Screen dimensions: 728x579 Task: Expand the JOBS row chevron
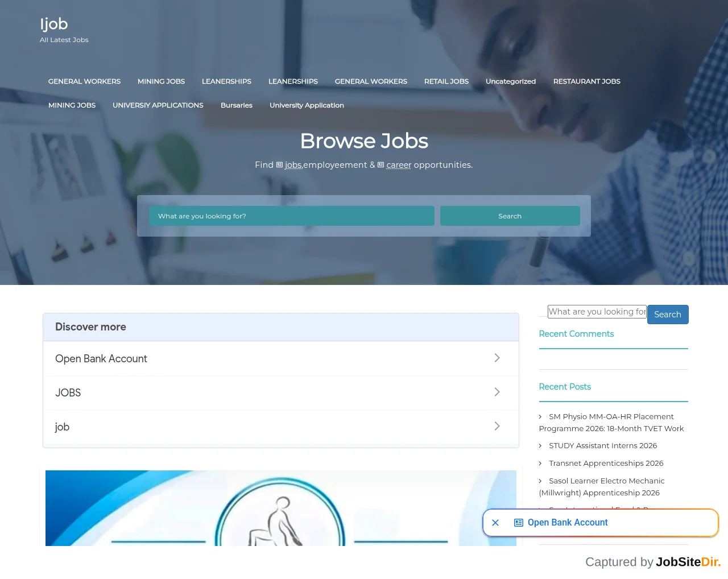click(497, 392)
